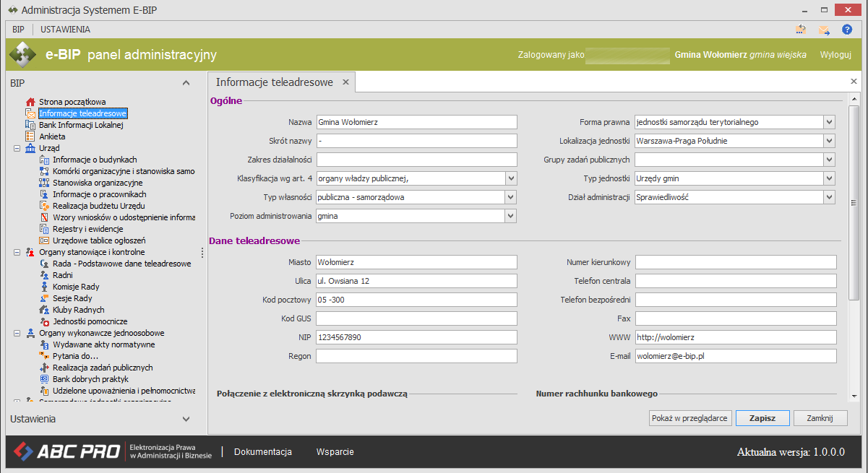Open the USTAWIENIA menu
868x473 pixels.
[x=66, y=30]
